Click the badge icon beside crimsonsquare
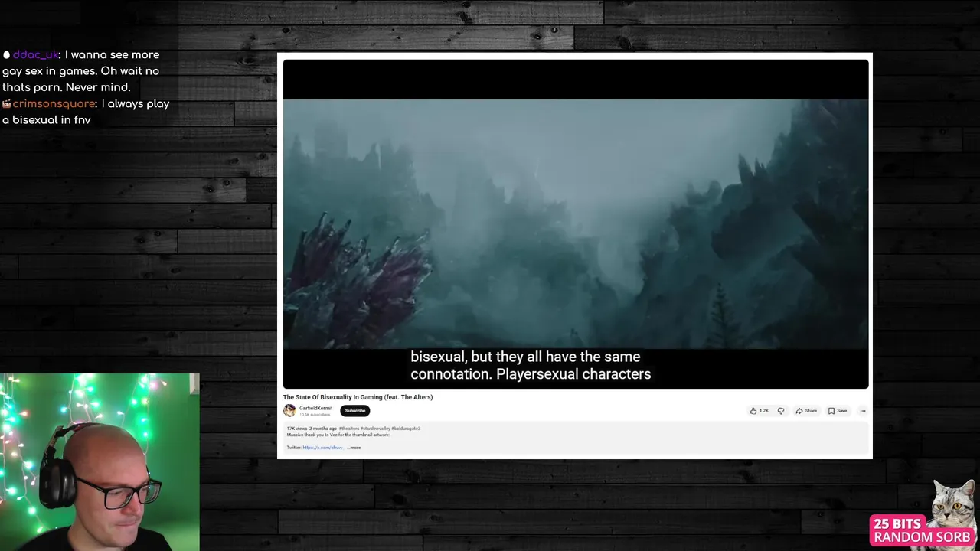This screenshot has width=980, height=551. (6, 104)
